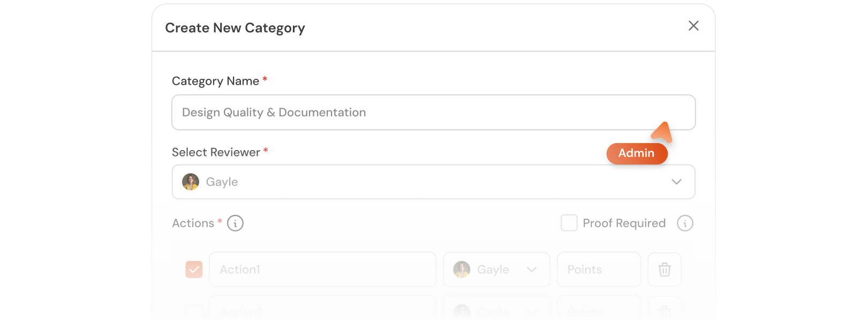Click the Admin badge button
Image resolution: width=868 pixels, height=320 pixels.
(637, 153)
